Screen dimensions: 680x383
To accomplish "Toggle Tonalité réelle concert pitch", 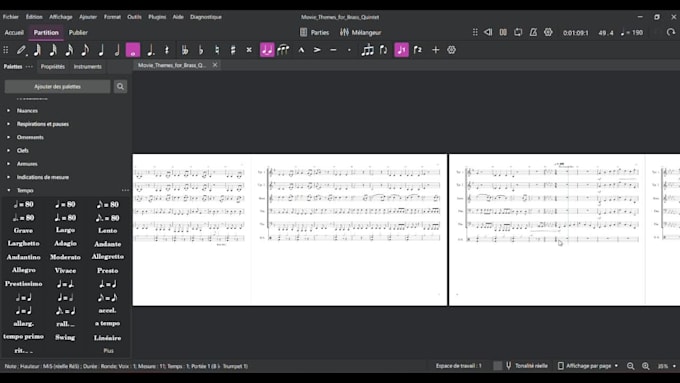I will [526, 366].
